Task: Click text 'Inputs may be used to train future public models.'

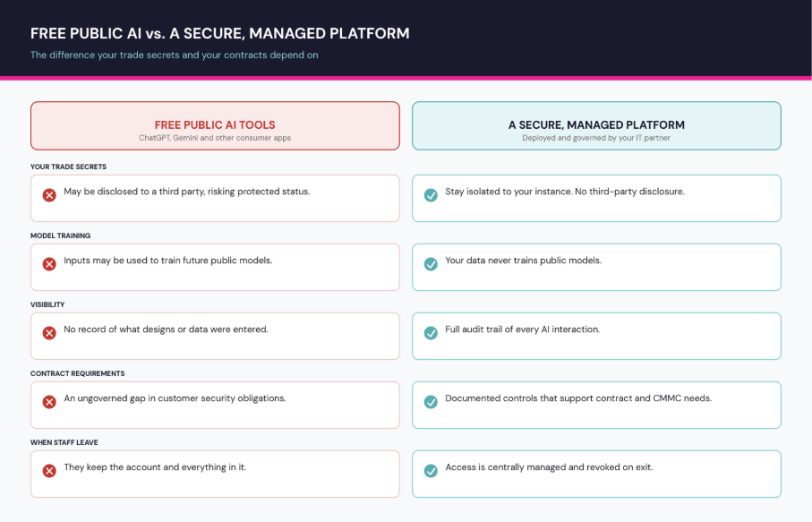Action: click(167, 261)
